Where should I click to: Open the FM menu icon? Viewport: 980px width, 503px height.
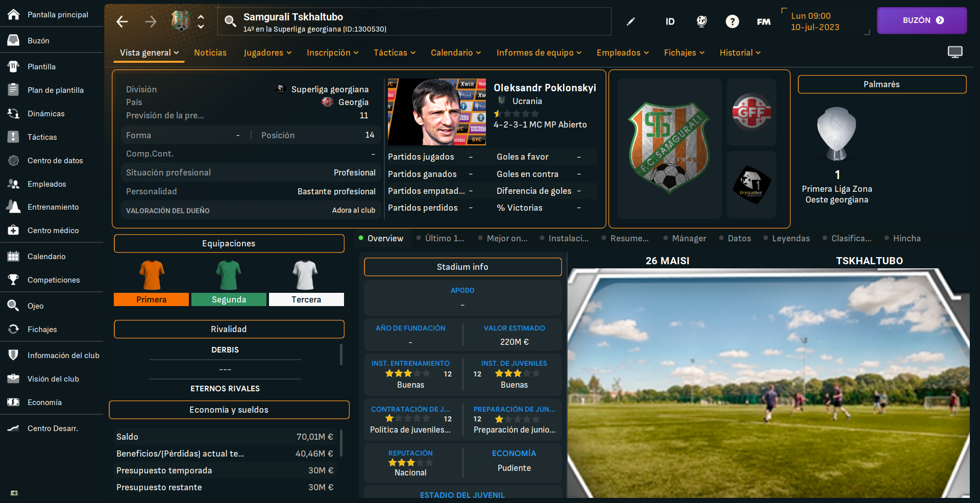click(x=764, y=21)
